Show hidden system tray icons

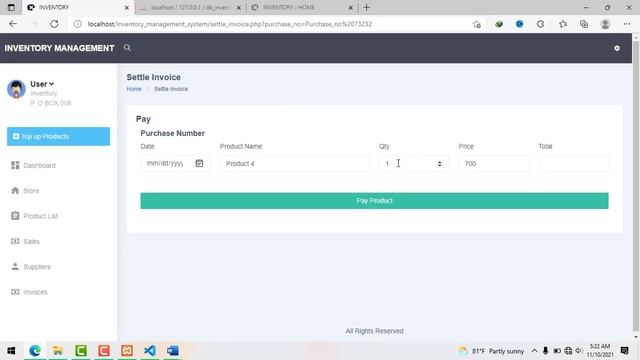pos(534,351)
